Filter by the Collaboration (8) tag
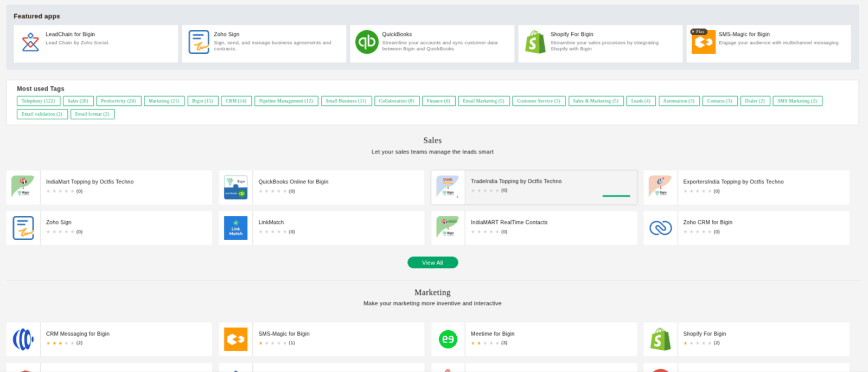The width and height of the screenshot is (868, 372). coord(397,101)
